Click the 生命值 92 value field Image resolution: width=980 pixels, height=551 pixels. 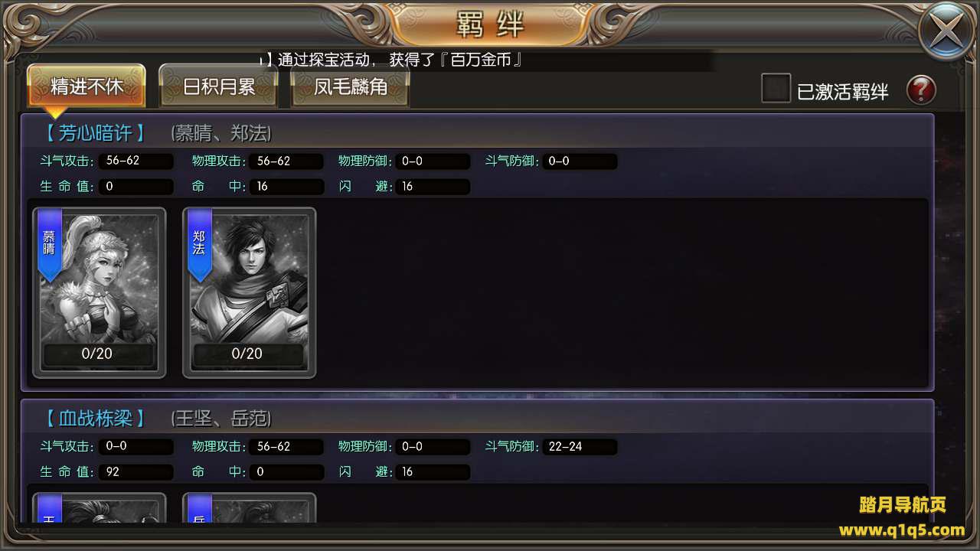[x=136, y=472]
